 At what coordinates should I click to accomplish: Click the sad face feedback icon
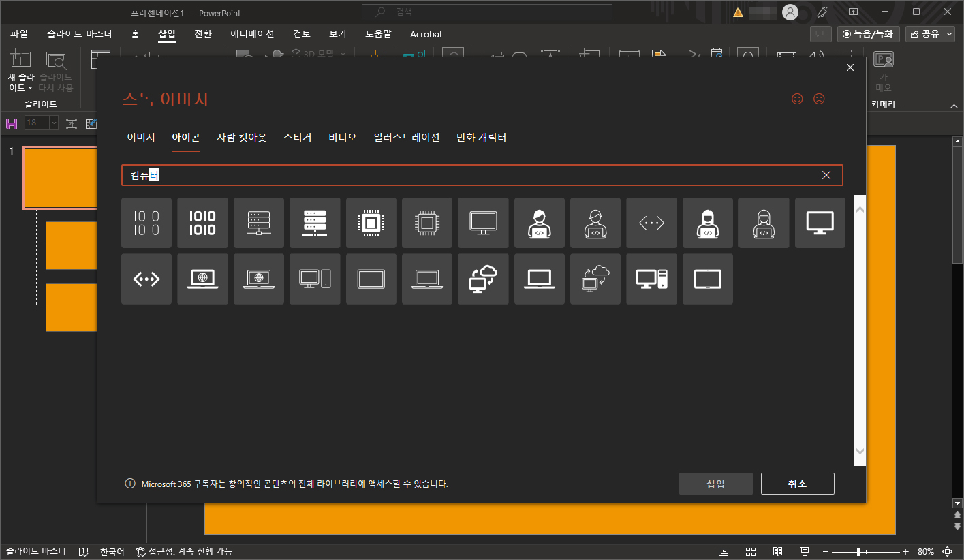(x=819, y=99)
